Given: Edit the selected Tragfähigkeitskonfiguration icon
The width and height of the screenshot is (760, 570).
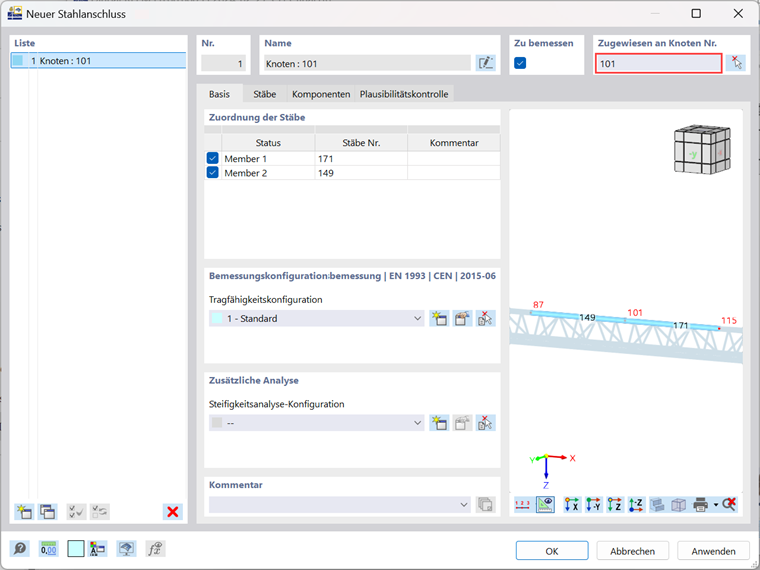Looking at the screenshot, I should [x=462, y=318].
